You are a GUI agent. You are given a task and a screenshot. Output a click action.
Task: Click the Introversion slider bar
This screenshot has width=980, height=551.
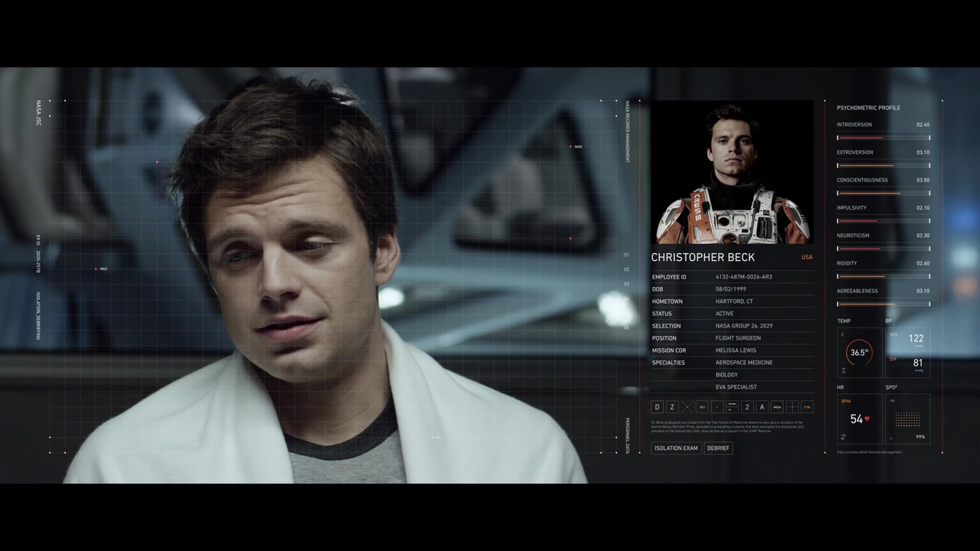pyautogui.click(x=884, y=138)
